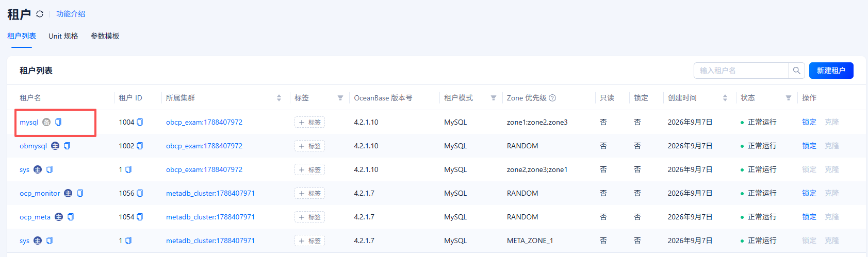Click the 新建租户 button
Image resolution: width=868 pixels, height=257 pixels.
(831, 71)
